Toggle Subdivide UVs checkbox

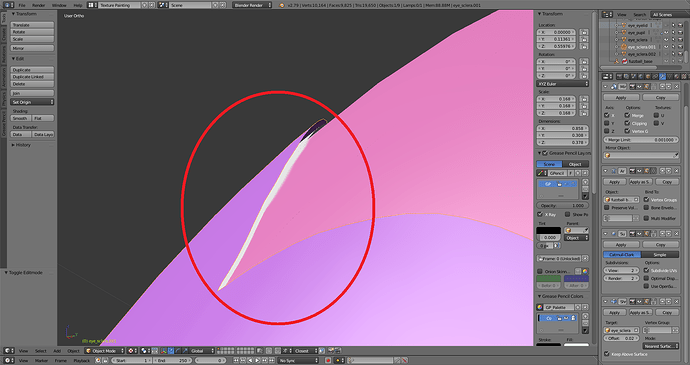[646, 270]
